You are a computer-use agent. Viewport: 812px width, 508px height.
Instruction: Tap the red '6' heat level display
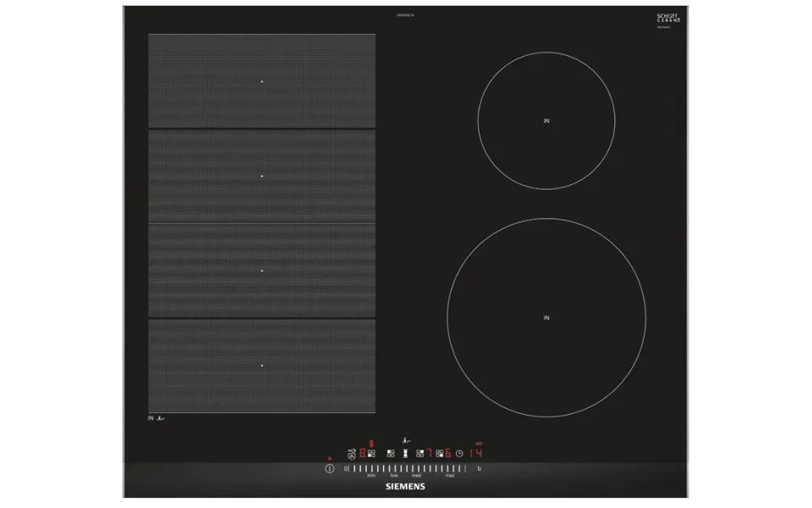448,454
